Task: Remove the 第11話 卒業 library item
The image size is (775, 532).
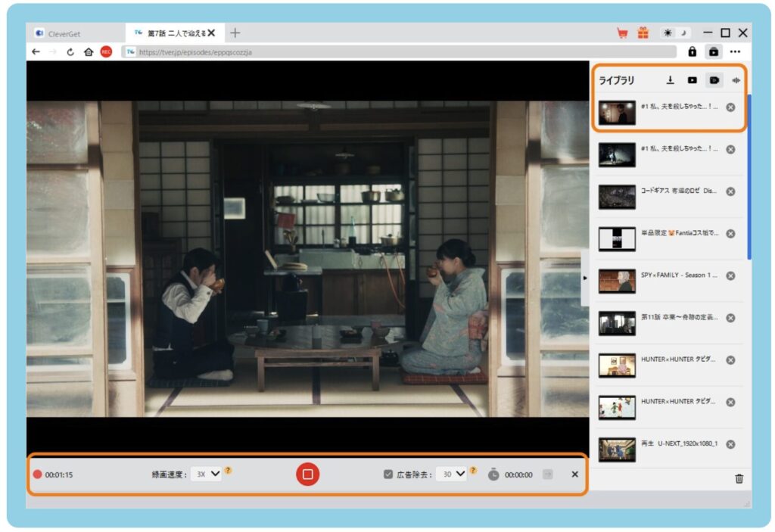Action: pyautogui.click(x=730, y=318)
